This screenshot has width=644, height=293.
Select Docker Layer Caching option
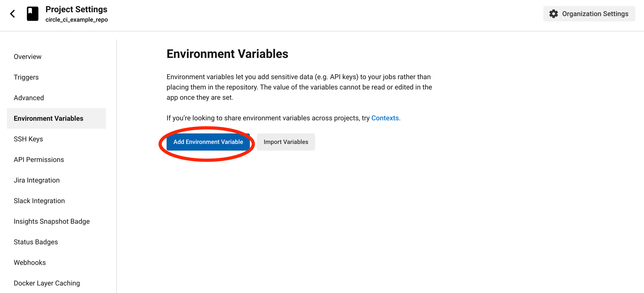point(47,283)
